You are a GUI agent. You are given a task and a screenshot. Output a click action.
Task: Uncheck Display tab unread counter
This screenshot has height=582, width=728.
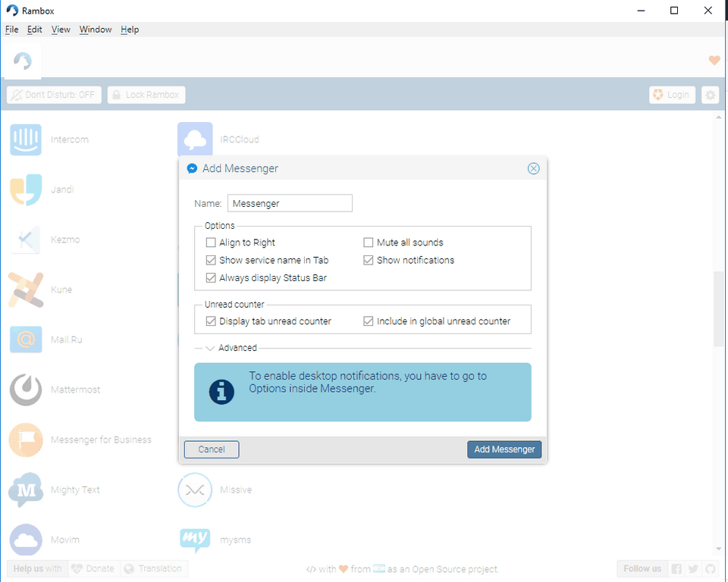click(211, 321)
